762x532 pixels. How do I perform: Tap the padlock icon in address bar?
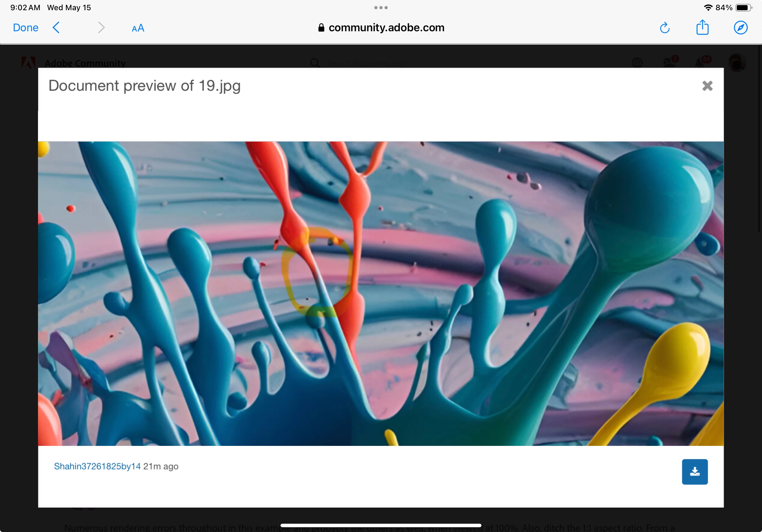321,27
